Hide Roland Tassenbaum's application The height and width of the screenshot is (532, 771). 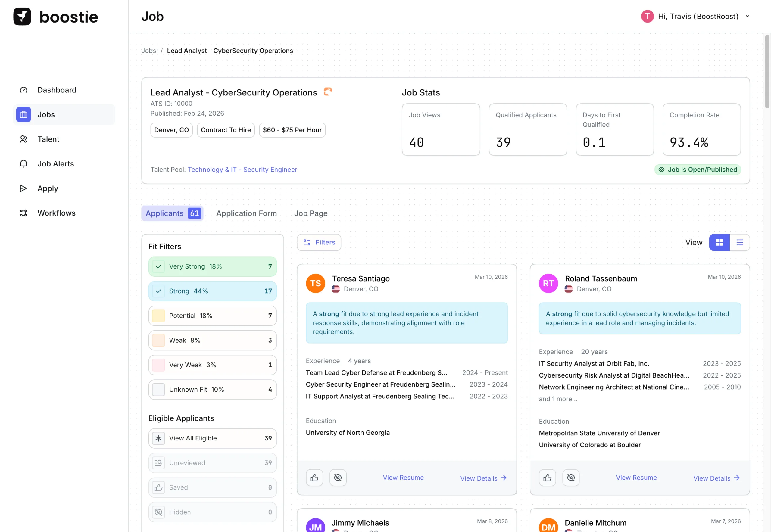(x=571, y=478)
